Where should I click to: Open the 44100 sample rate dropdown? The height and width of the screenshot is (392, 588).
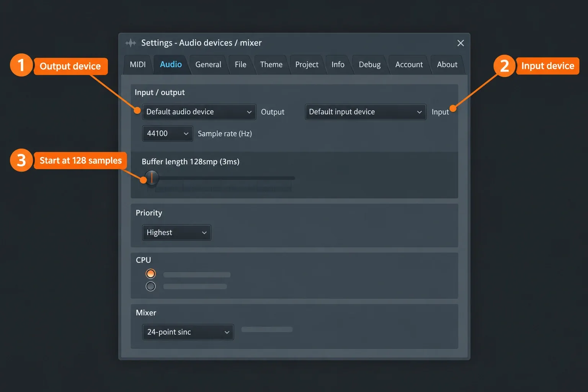tap(168, 134)
